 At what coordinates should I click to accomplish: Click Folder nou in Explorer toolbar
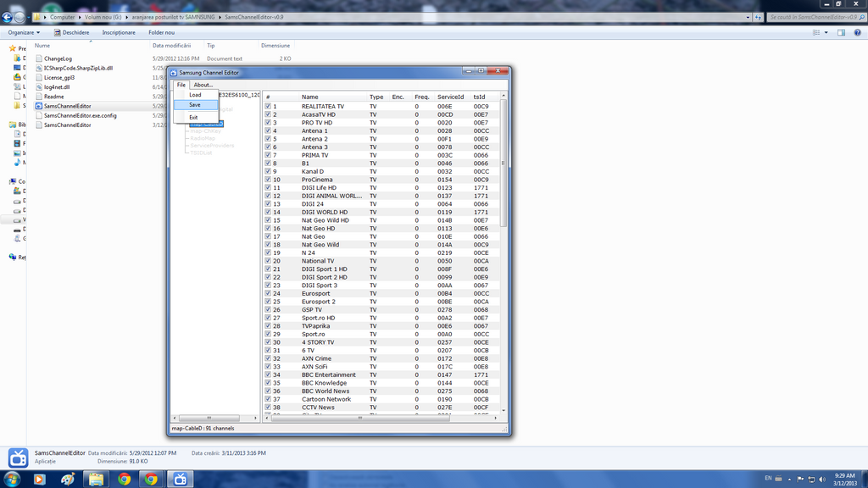[161, 33]
